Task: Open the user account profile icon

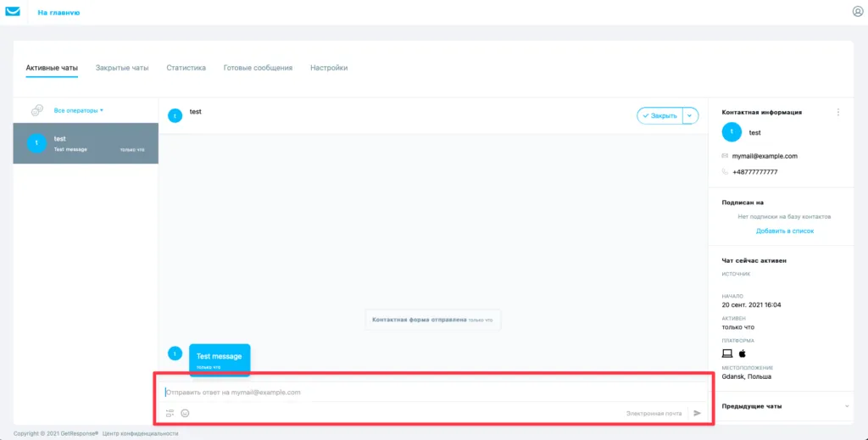Action: (x=858, y=12)
